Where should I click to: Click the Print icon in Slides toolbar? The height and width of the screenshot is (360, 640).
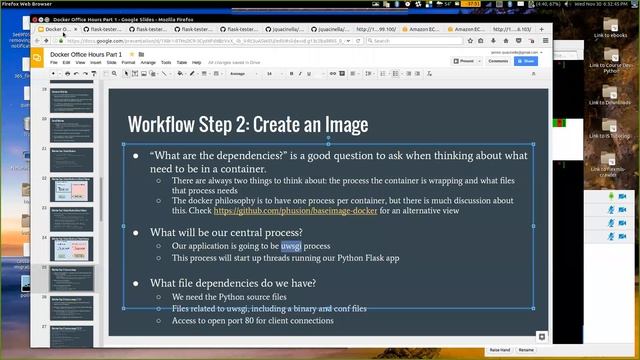[x=67, y=74]
